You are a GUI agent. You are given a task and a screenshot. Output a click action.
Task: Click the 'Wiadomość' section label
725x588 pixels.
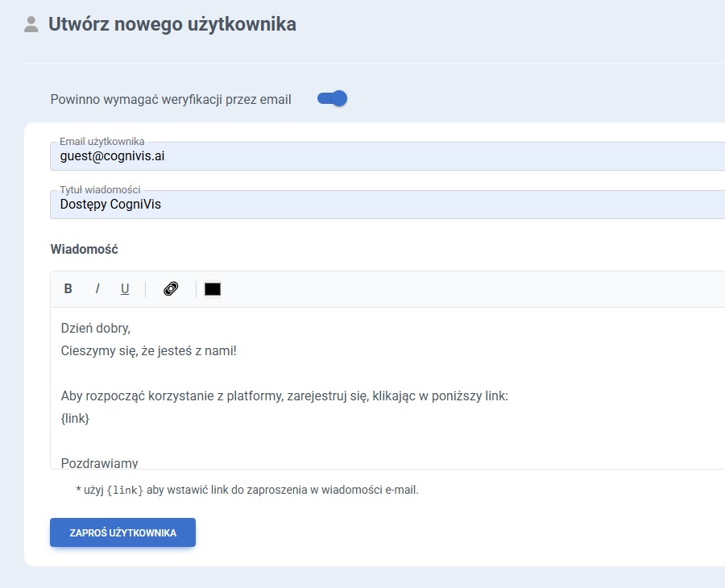85,250
